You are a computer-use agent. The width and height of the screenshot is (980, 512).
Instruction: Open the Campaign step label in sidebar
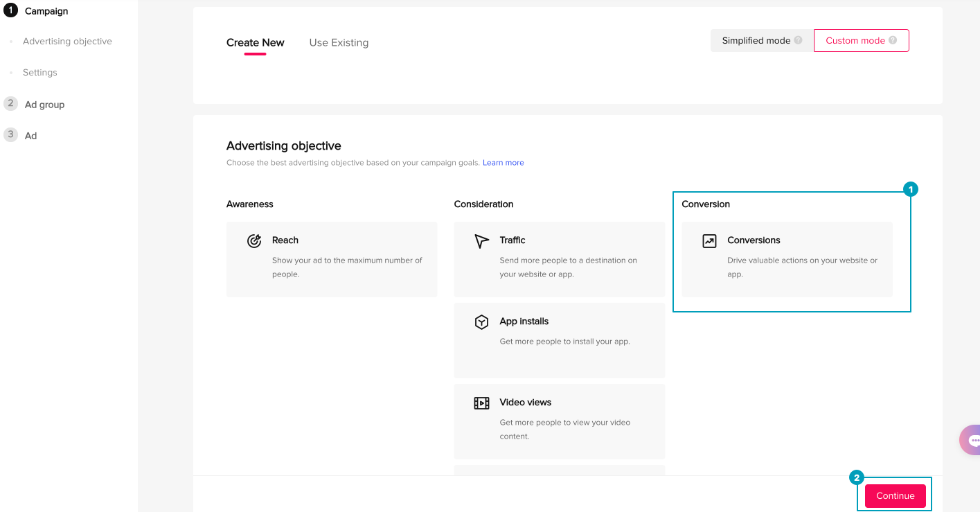point(46,11)
